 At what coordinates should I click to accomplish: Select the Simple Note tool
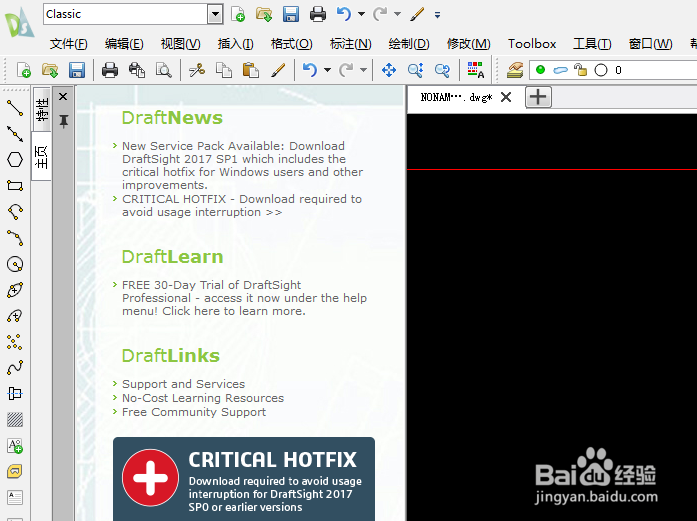(15, 497)
